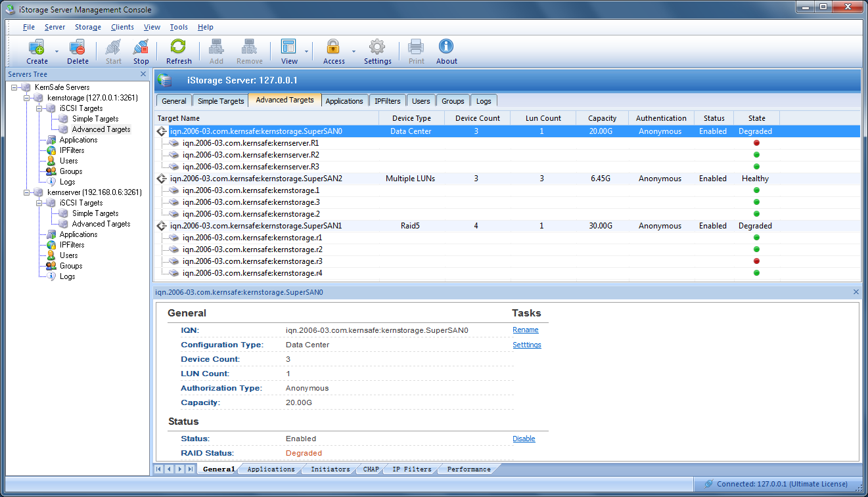Open the Tools menu
868x497 pixels.
pos(179,27)
